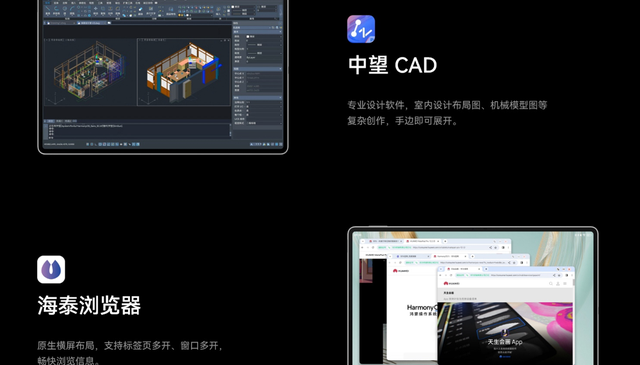
Task: Click the shaded 3D room model viewport
Action: point(184,72)
